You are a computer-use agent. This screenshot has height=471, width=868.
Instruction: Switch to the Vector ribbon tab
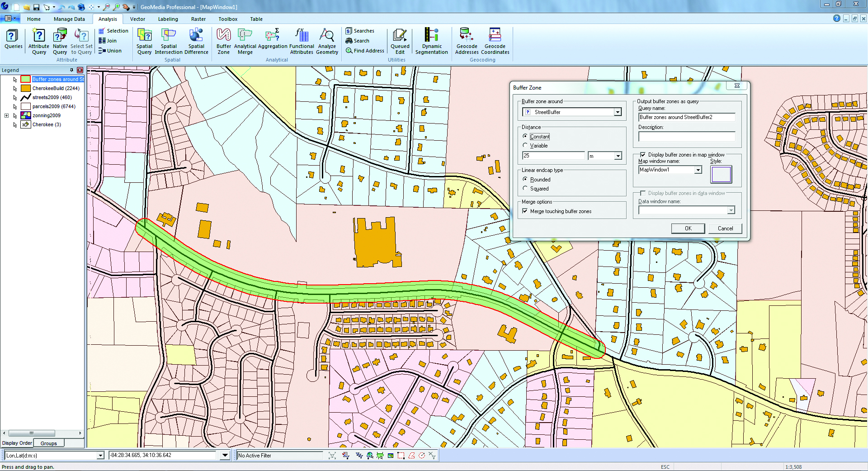[x=137, y=19]
